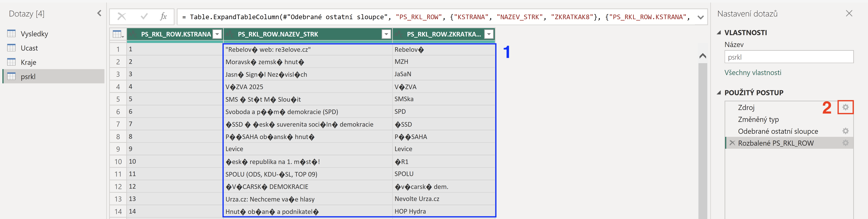Expand the formula bar with the chevron
Screen dimensions: 868x219
point(701,17)
